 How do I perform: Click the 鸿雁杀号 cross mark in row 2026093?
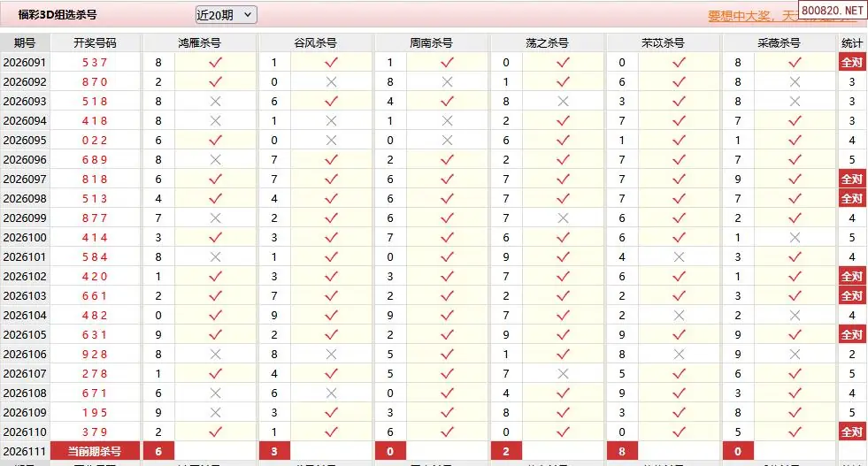coord(215,101)
